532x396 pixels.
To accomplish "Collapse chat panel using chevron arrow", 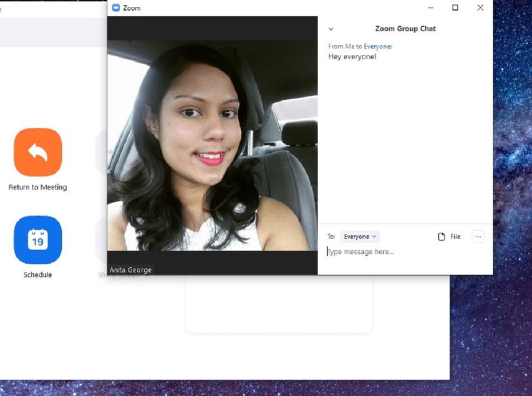I will coord(331,29).
